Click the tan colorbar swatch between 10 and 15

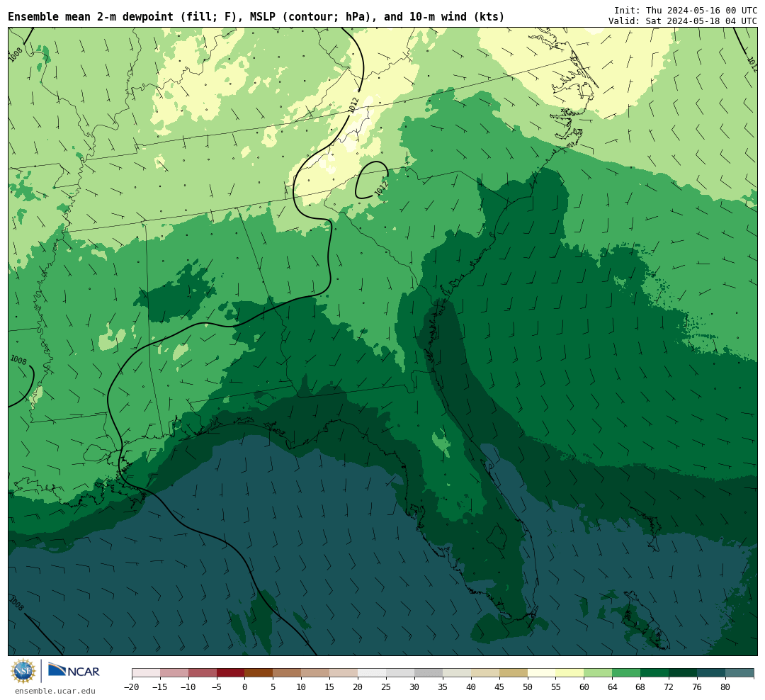(316, 673)
